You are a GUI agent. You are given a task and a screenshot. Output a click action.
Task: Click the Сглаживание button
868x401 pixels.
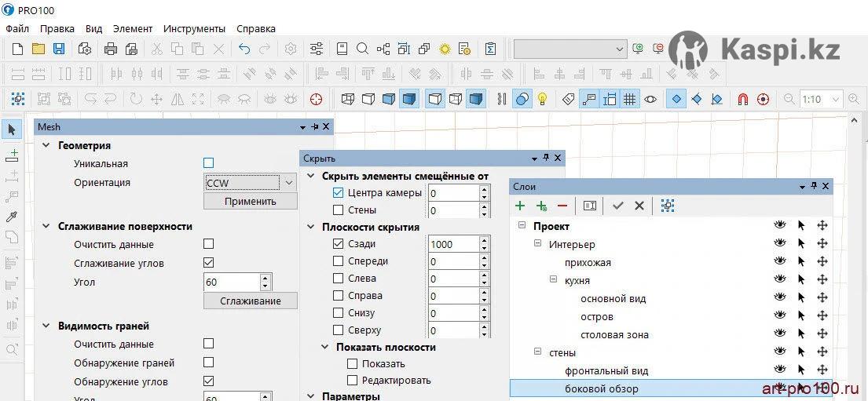click(250, 301)
